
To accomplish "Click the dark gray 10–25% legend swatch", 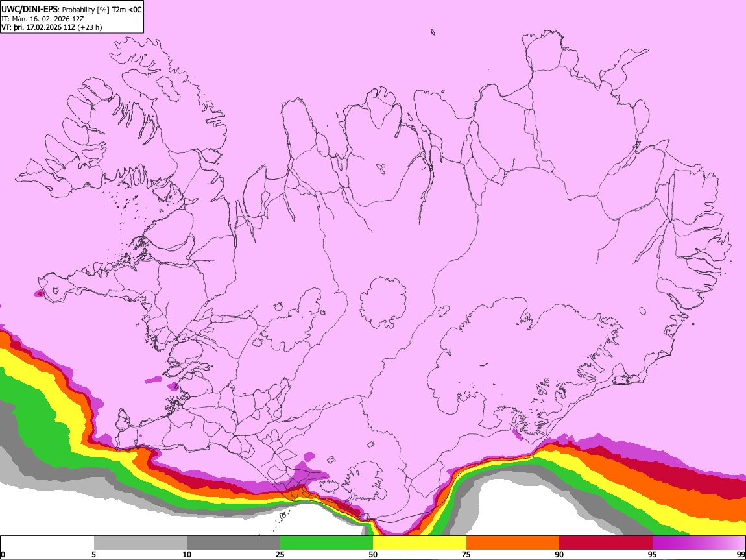I will [234, 542].
